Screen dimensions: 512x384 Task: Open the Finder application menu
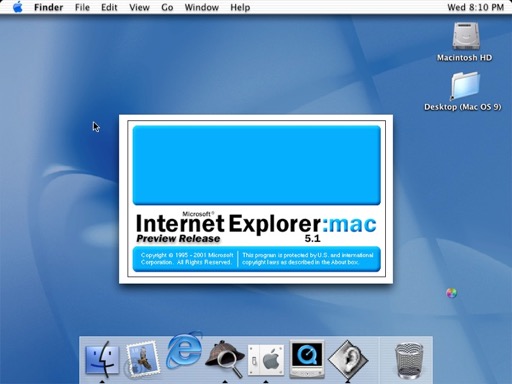coord(48,7)
